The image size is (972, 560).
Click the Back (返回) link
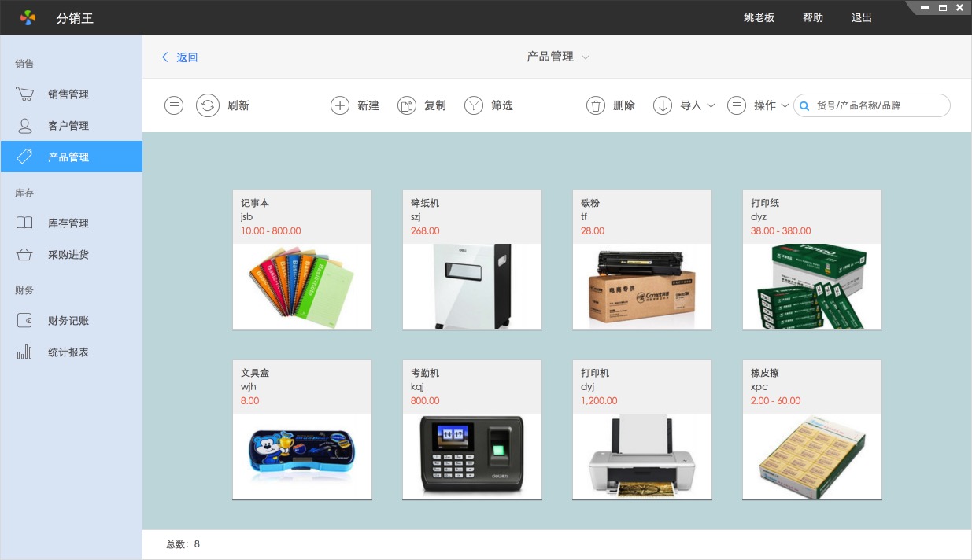click(x=180, y=57)
